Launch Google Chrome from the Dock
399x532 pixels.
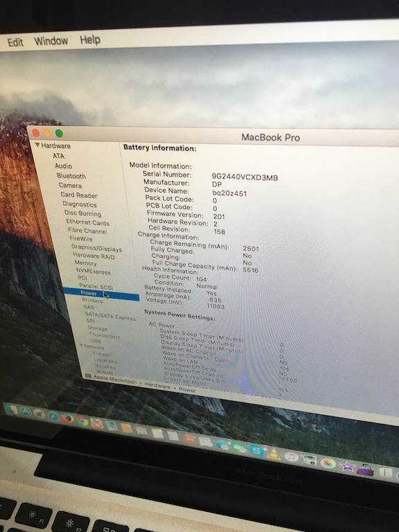pos(82,420)
